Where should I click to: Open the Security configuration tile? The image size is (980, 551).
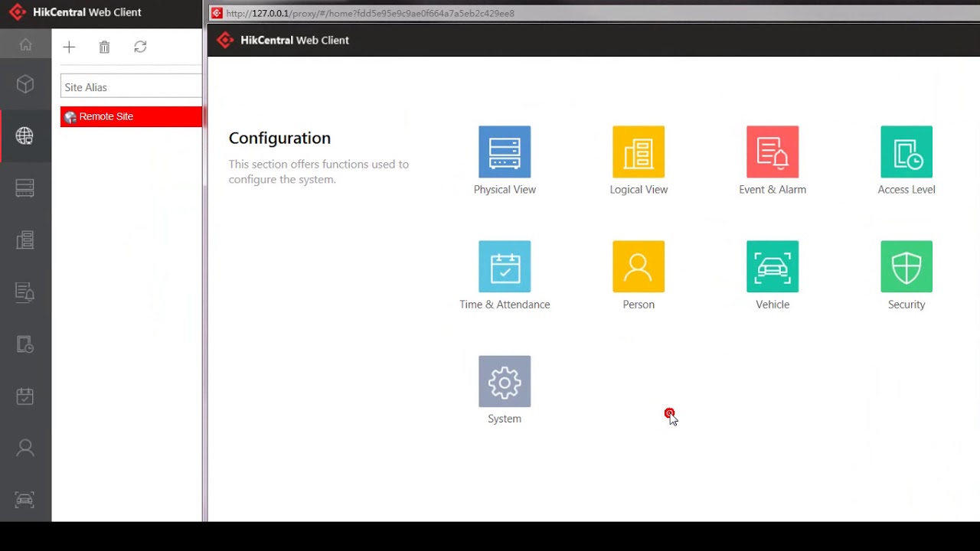click(x=906, y=266)
